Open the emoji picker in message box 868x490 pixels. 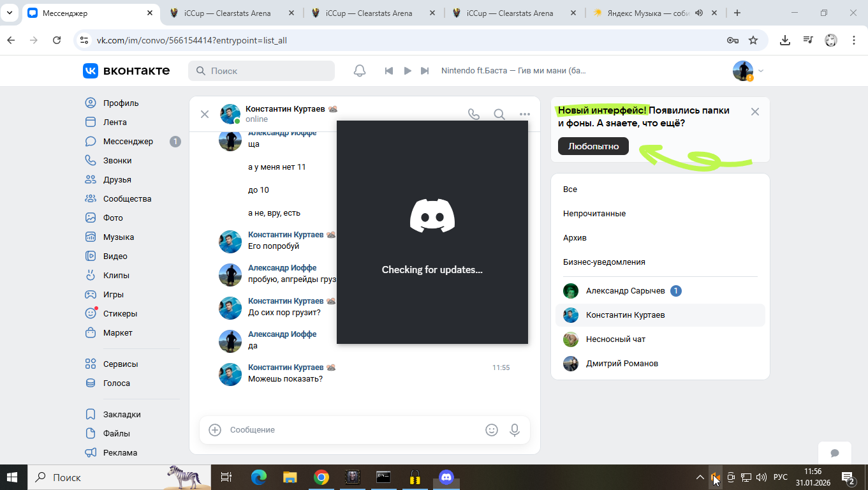492,430
